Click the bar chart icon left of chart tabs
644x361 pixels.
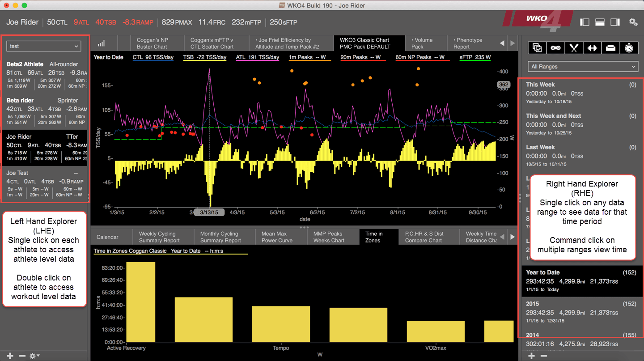click(x=101, y=43)
